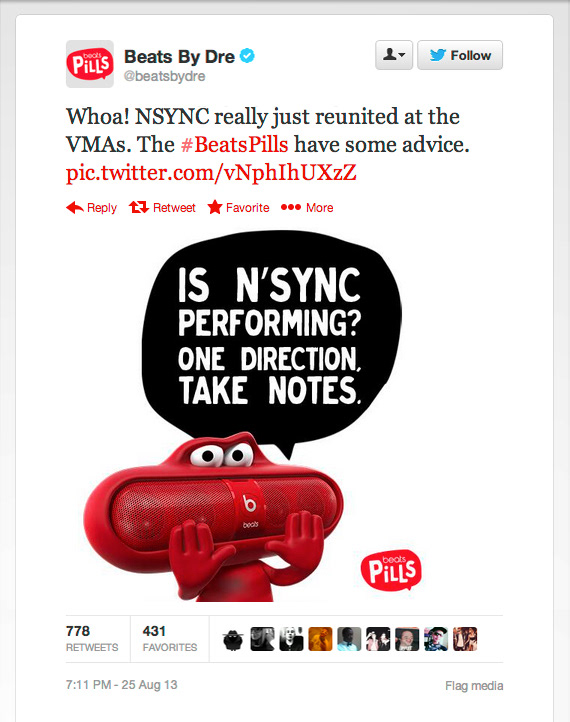Follow Beats By Dre
Image resolution: width=570 pixels, height=722 pixels.
click(x=459, y=55)
